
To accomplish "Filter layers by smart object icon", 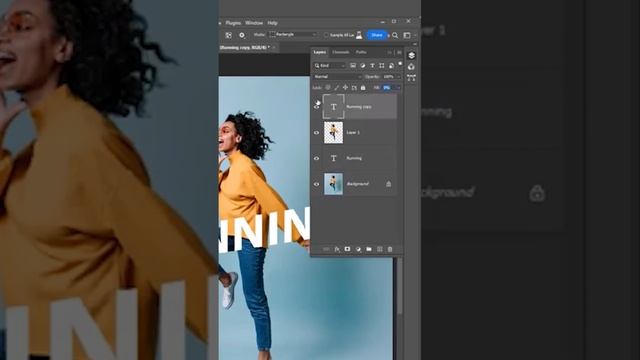I will tap(391, 66).
